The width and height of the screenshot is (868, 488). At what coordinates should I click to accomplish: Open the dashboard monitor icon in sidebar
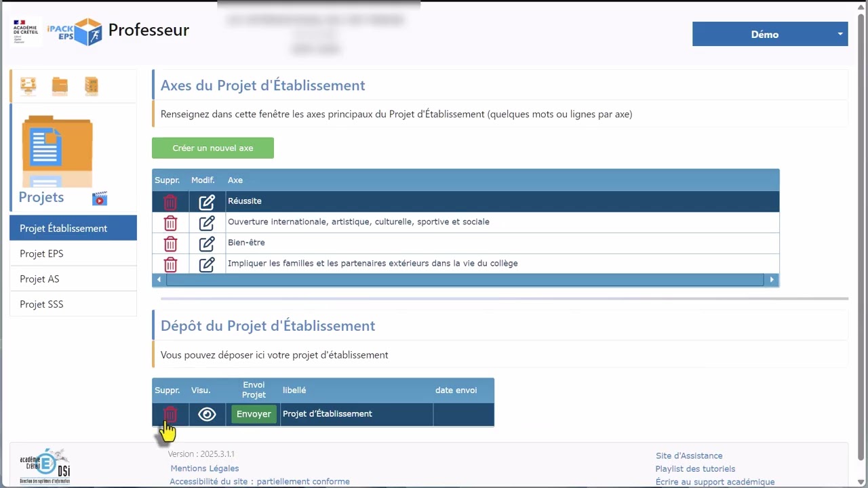click(x=28, y=85)
